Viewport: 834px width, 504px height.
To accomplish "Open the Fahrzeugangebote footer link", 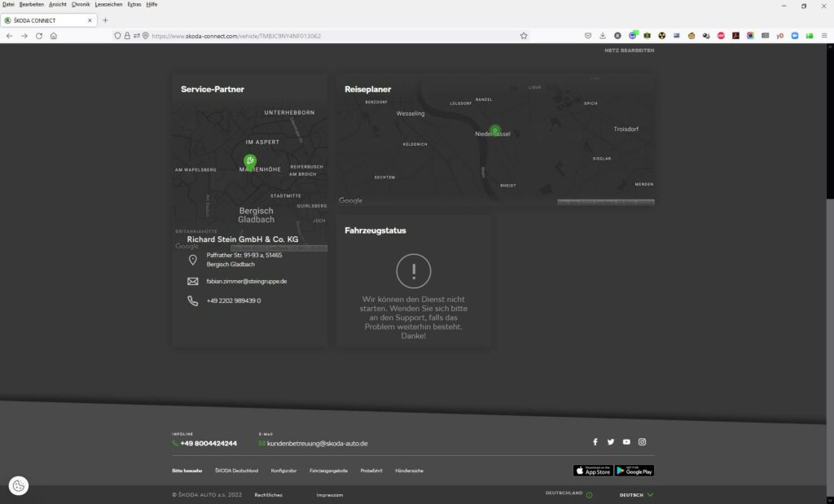I will tap(329, 471).
